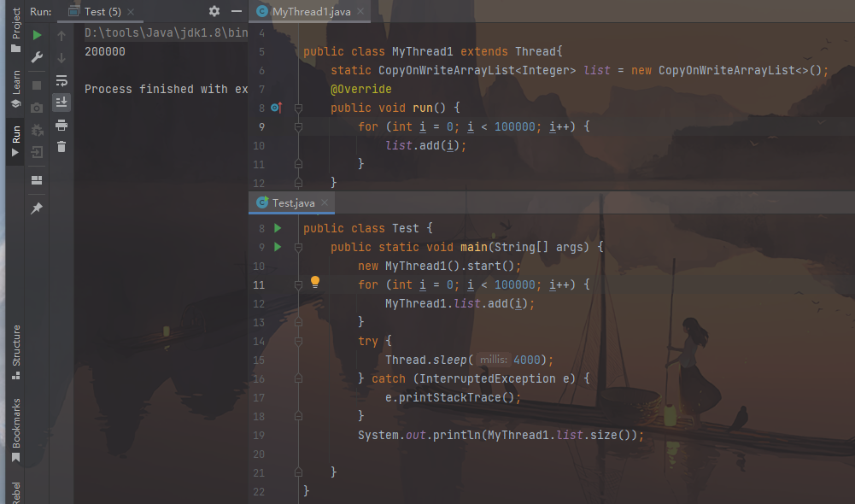The image size is (855, 504).
Task: Open the Project tool window
Action: point(15,30)
